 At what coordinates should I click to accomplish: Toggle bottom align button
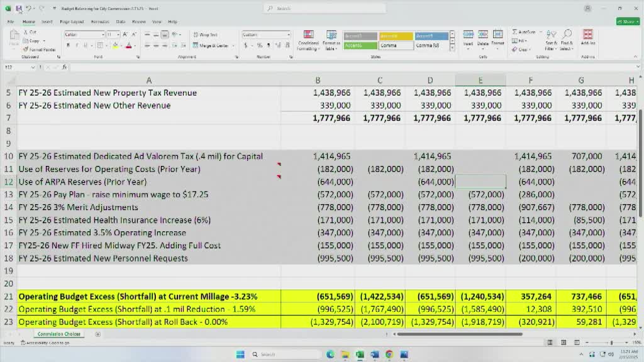click(165, 35)
